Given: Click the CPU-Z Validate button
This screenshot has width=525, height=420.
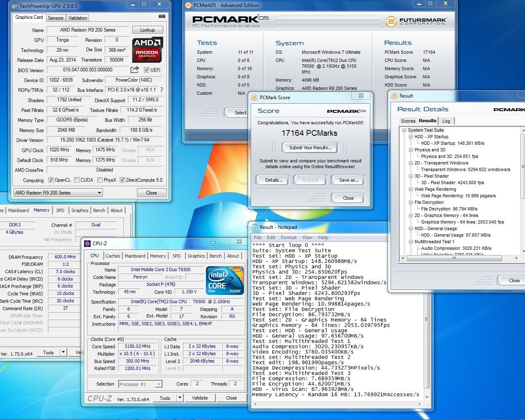Looking at the screenshot, I should pos(200,398).
